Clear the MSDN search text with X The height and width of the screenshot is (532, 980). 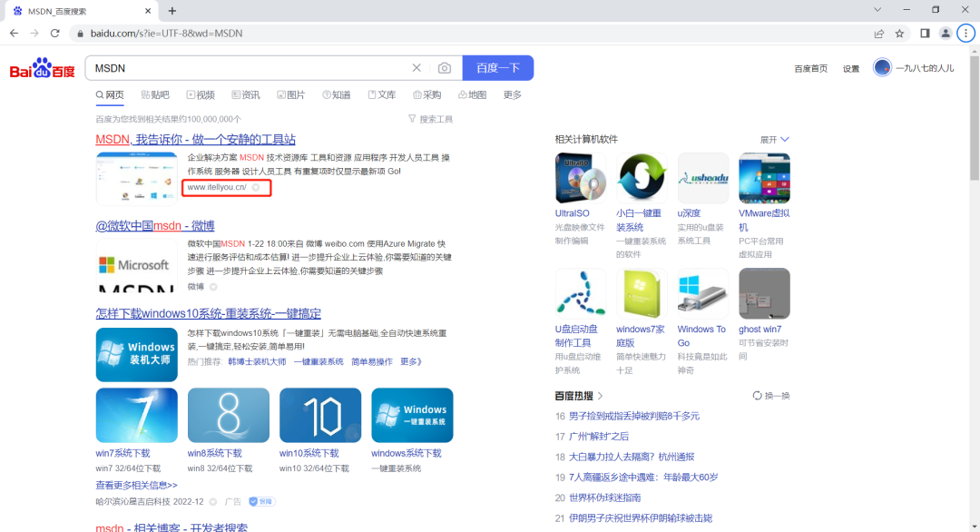[416, 67]
